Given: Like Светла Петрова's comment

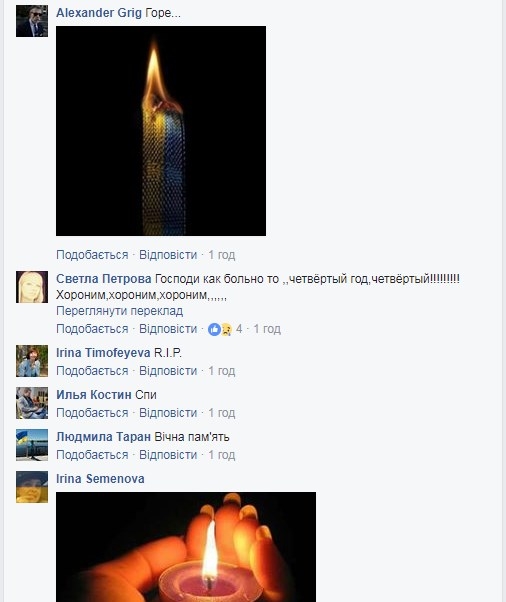Looking at the screenshot, I should pos(92,329).
